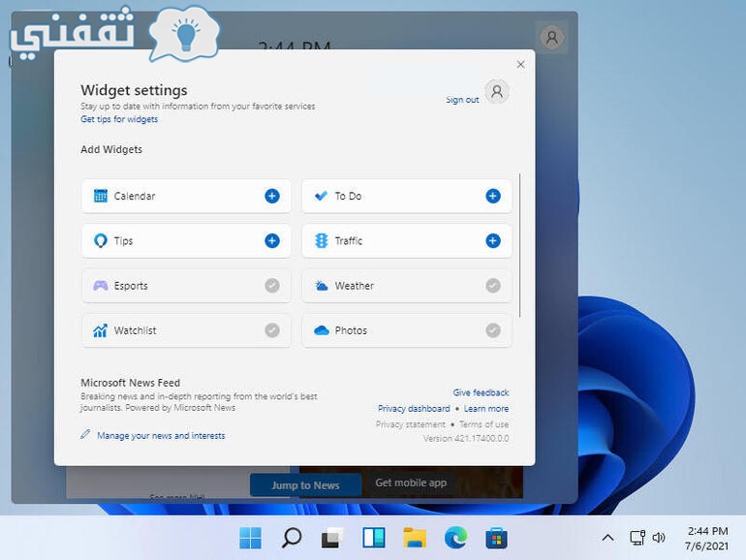
Task: Open taskbar Search
Action: (x=292, y=538)
